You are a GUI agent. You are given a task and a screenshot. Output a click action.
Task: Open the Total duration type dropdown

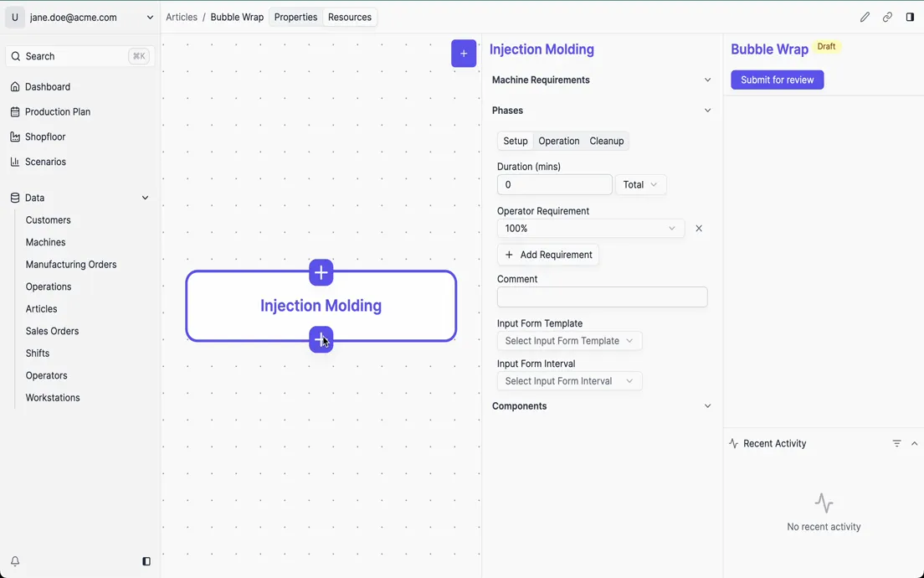[x=640, y=185]
